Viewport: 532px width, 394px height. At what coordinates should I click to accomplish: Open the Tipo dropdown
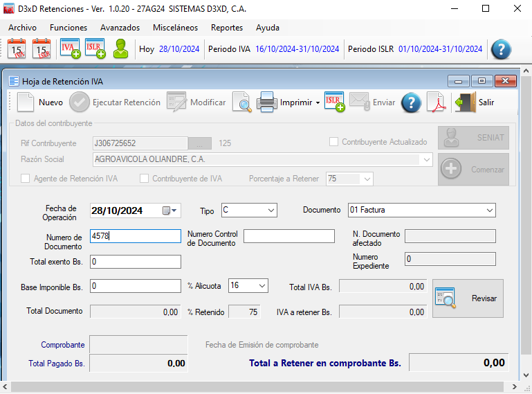coord(270,210)
